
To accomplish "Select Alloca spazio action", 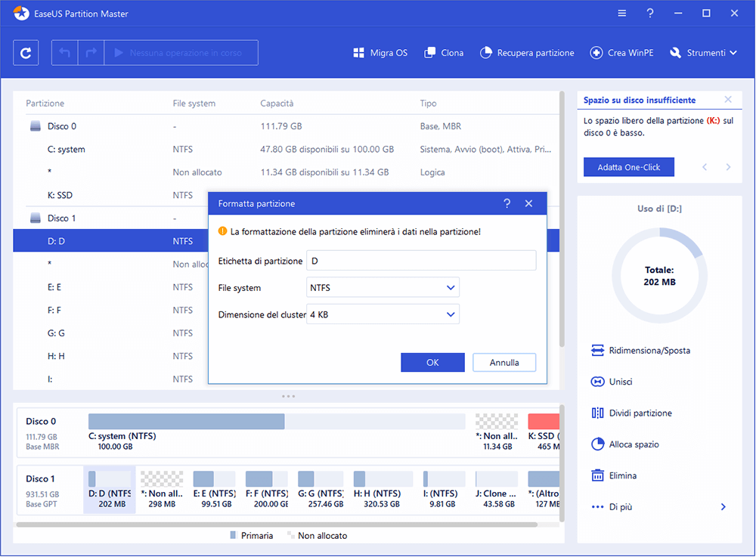I will [625, 444].
